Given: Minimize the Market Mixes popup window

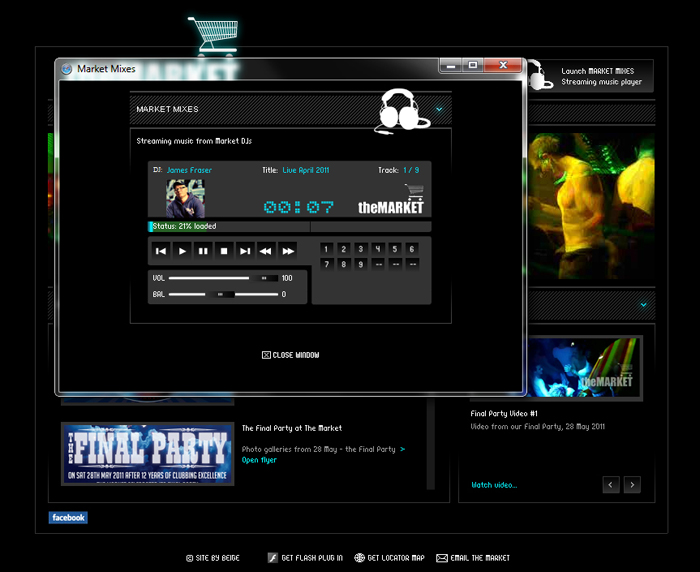Looking at the screenshot, I should (x=451, y=65).
